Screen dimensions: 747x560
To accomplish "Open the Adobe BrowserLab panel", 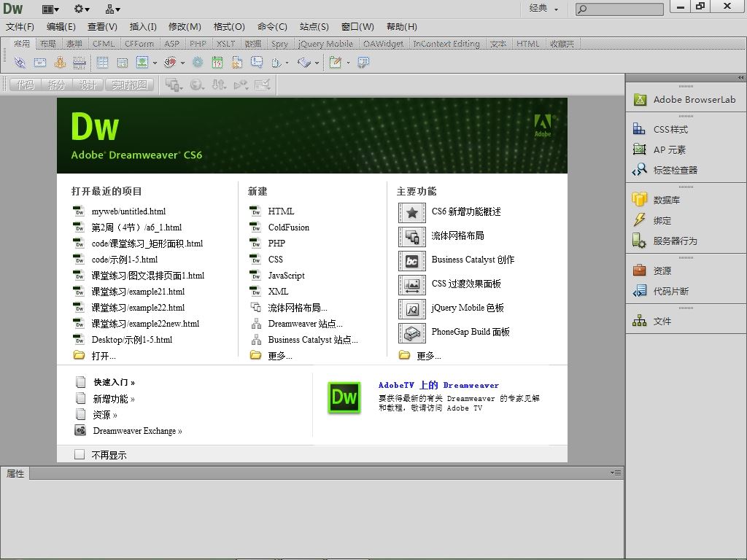I will pos(685,99).
